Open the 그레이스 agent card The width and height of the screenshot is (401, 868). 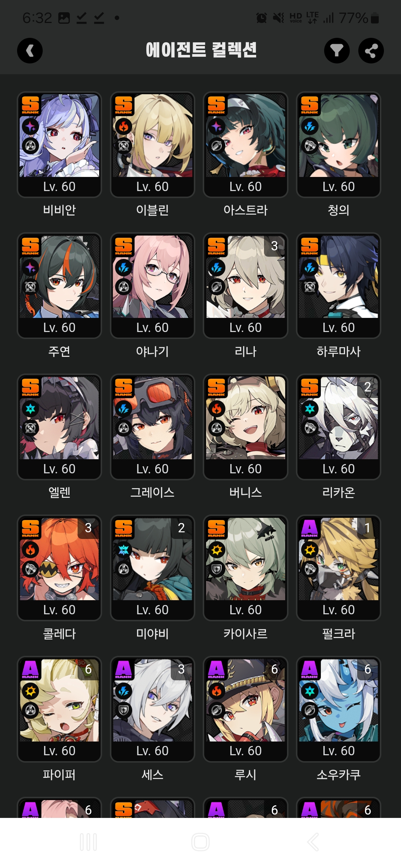(152, 427)
